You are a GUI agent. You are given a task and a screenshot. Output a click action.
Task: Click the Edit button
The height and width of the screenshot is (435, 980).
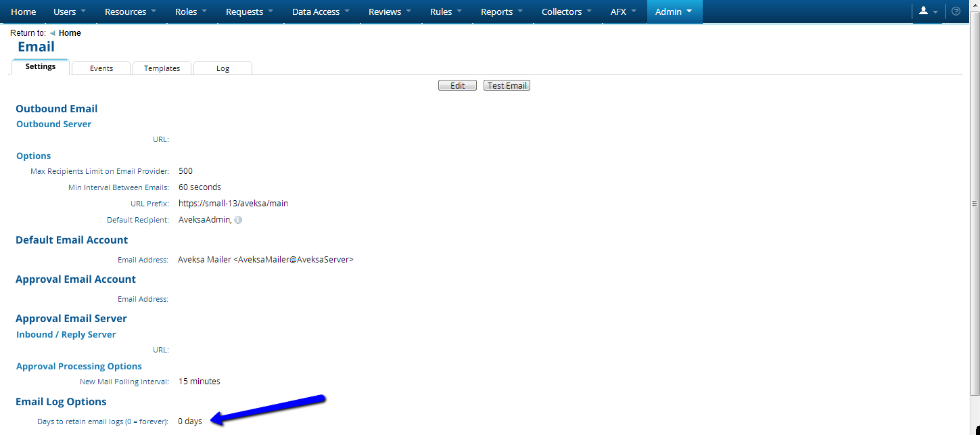[457, 85]
